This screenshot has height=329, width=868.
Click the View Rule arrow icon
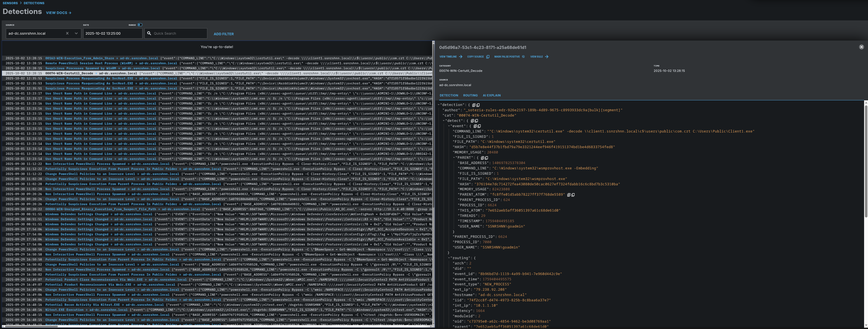[x=546, y=57]
